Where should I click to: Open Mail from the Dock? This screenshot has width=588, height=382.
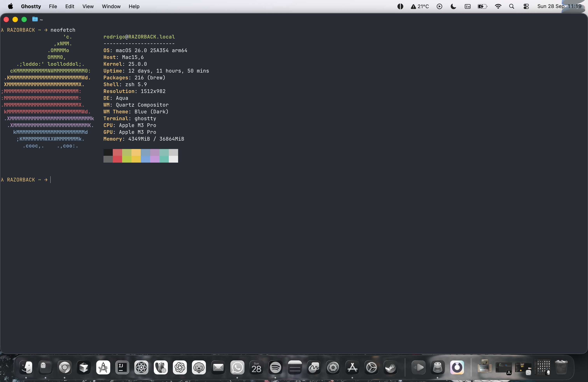218,367
